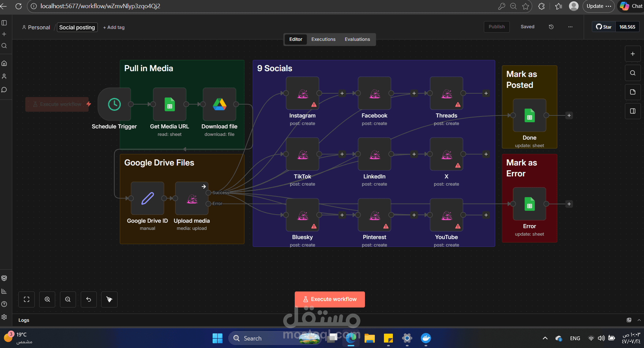
Task: Open the Instagram post node
Action: pos(303,93)
